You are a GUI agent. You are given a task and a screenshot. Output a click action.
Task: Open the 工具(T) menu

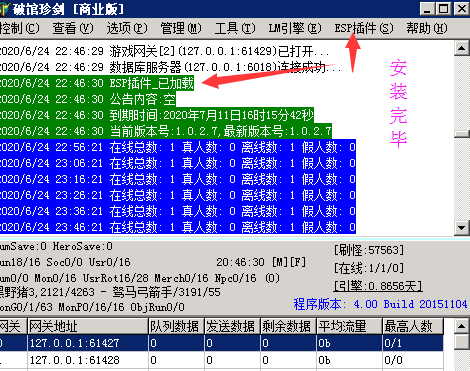tap(235, 28)
